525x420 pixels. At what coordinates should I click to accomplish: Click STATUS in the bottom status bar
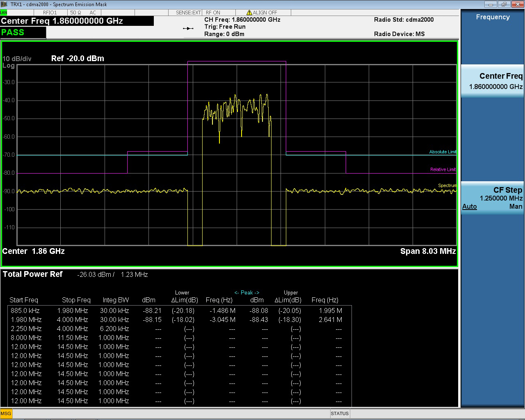tap(340, 413)
